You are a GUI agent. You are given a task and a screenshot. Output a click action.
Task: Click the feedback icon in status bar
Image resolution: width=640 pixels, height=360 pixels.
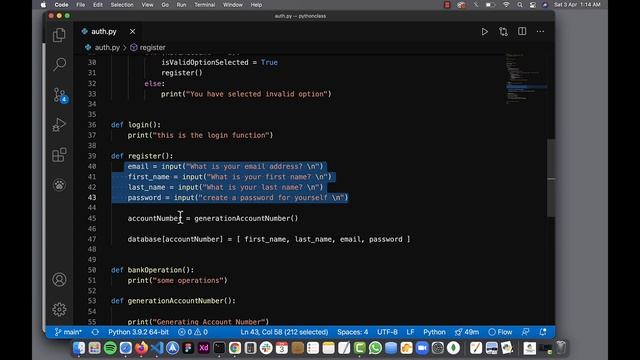click(526, 332)
